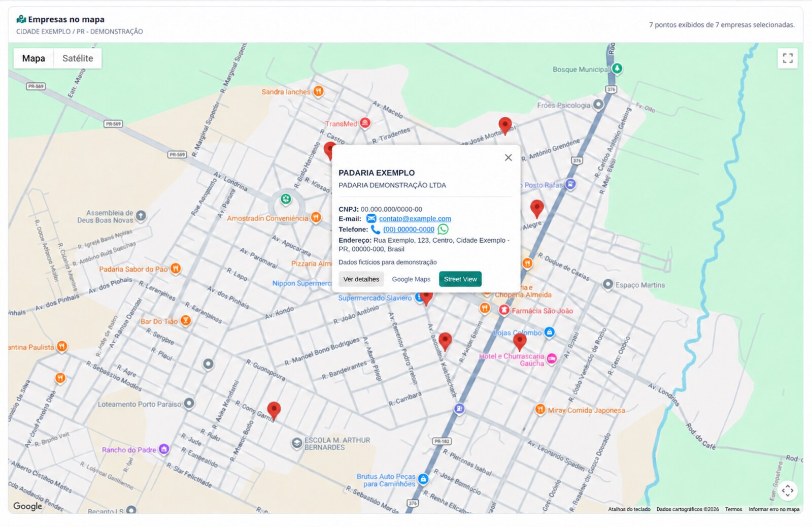Open Atalhos do teclado shortcuts
812x527 pixels.
(629, 509)
